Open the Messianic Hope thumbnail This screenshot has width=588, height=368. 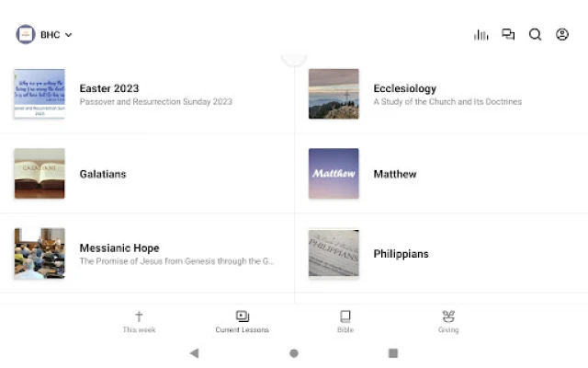(40, 253)
